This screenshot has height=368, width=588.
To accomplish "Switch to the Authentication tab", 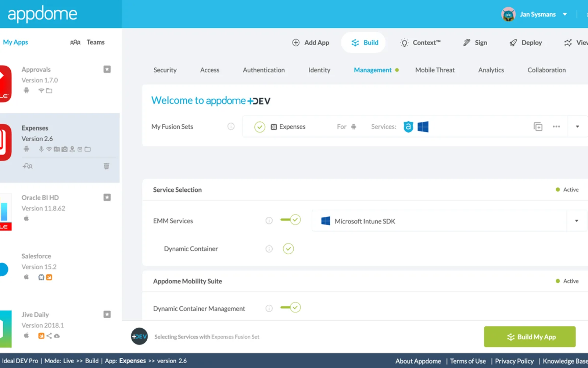I will coord(263,70).
